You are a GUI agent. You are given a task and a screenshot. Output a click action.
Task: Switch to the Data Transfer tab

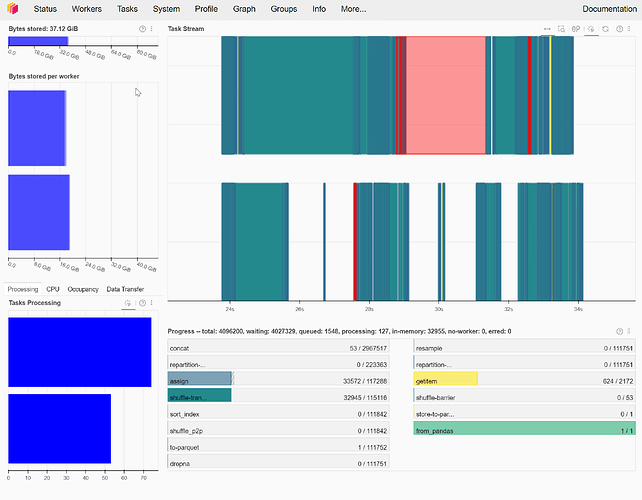[125, 289]
